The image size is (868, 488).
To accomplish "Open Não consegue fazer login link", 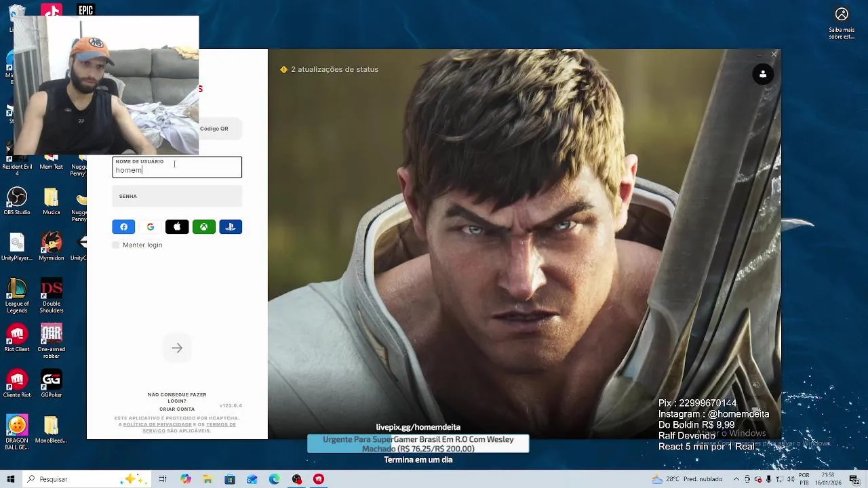I will [177, 397].
